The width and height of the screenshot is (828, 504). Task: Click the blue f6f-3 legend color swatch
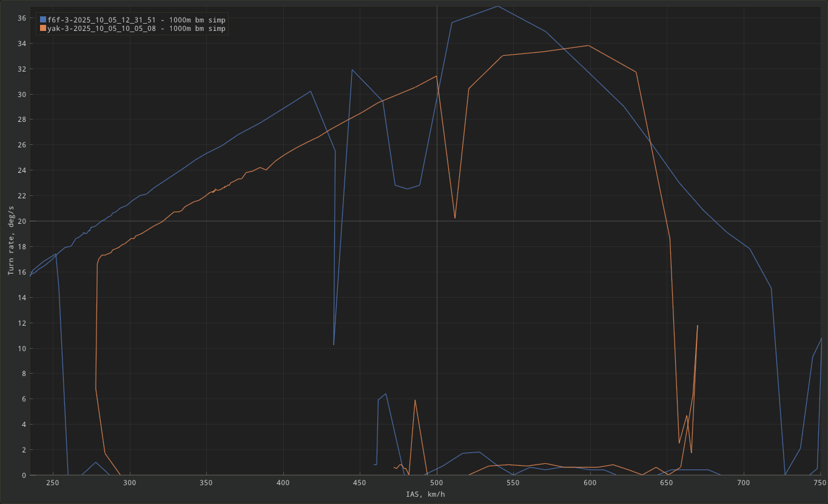pyautogui.click(x=43, y=20)
